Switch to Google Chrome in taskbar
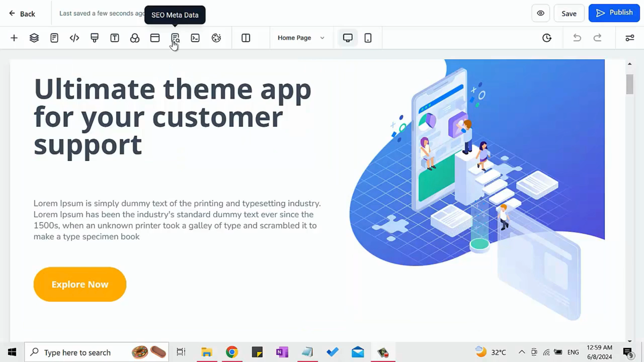The height and width of the screenshot is (362, 644). [x=232, y=352]
